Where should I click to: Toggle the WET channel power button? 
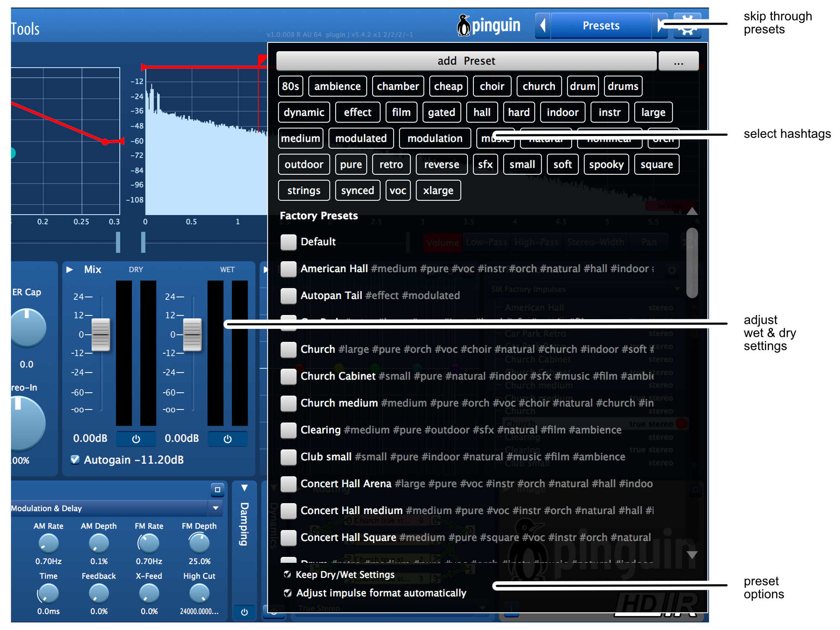(x=227, y=439)
